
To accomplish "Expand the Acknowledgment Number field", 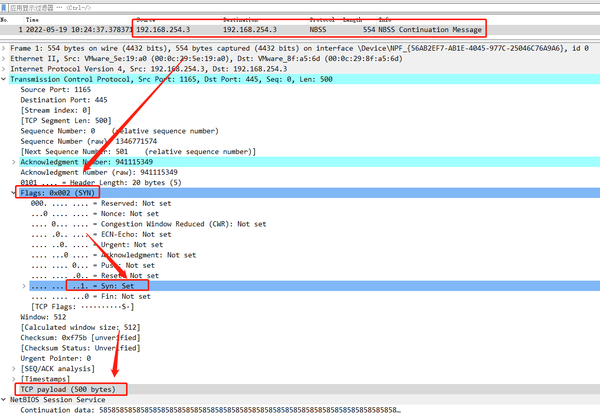I will click(14, 162).
